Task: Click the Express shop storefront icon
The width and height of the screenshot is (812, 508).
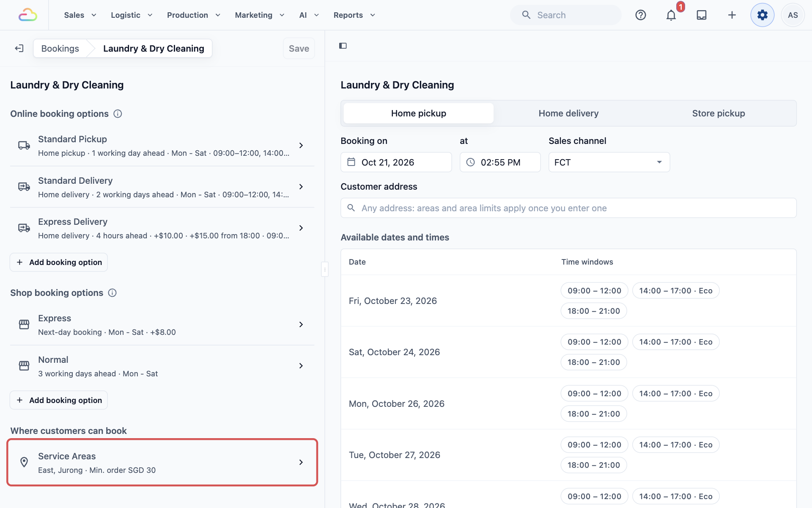Action: click(24, 325)
